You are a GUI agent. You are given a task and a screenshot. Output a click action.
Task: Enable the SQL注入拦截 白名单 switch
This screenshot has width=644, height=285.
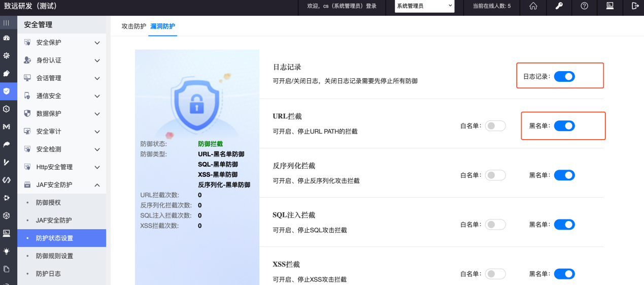pyautogui.click(x=495, y=224)
